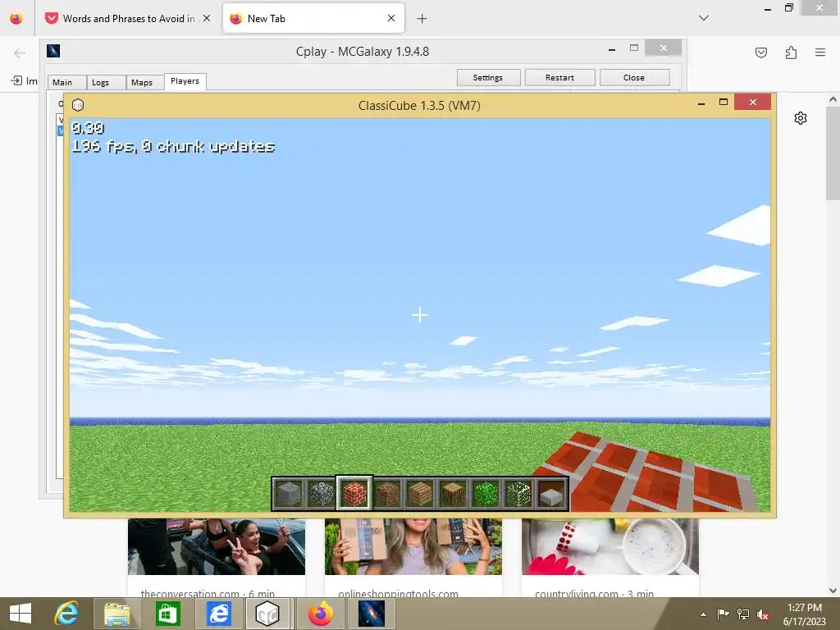Switch to Players tab in MCGalaxy
Viewport: 840px width, 630px height.
click(185, 81)
